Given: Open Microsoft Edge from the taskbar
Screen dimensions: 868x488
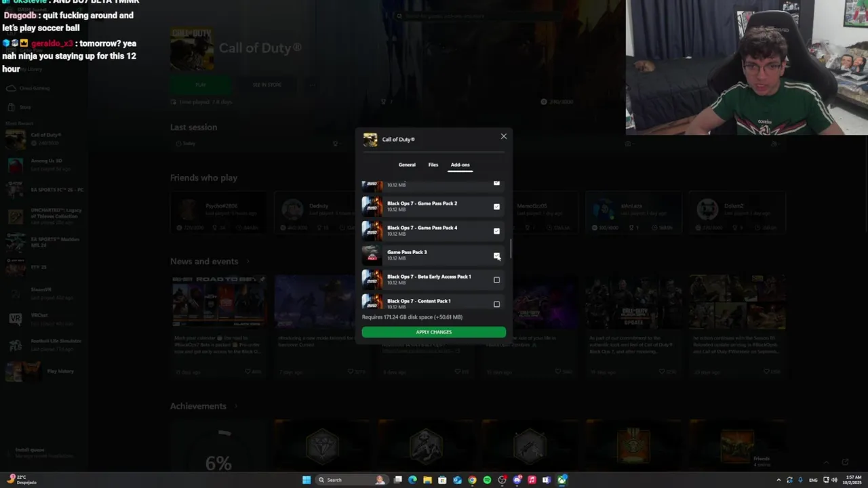Looking at the screenshot, I should (412, 480).
